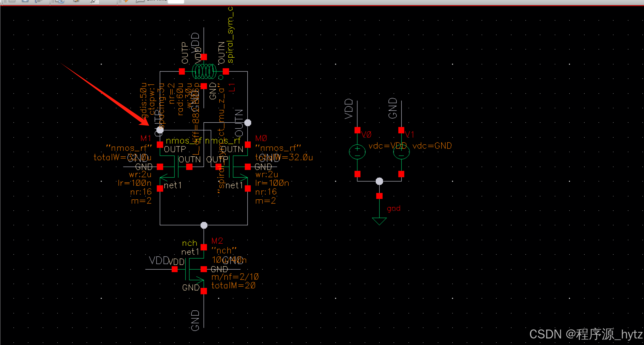Click the Sim Time field in toolbar
The height and width of the screenshot is (345, 644).
(x=176, y=1)
